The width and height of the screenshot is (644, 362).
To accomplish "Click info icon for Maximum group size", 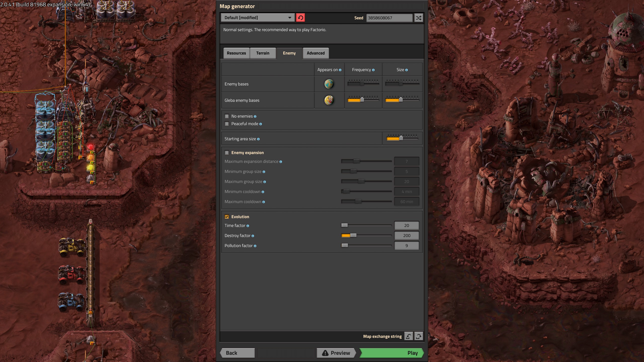I will click(x=265, y=182).
